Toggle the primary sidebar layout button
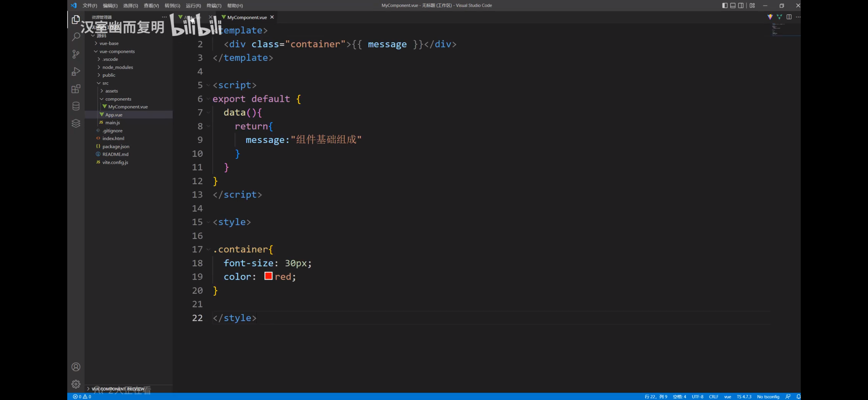This screenshot has width=868, height=400. tap(724, 5)
